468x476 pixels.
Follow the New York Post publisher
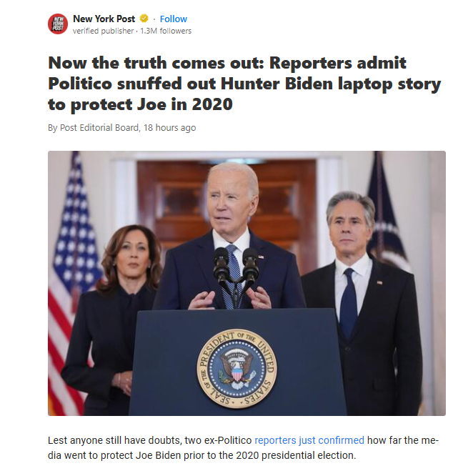pos(174,19)
